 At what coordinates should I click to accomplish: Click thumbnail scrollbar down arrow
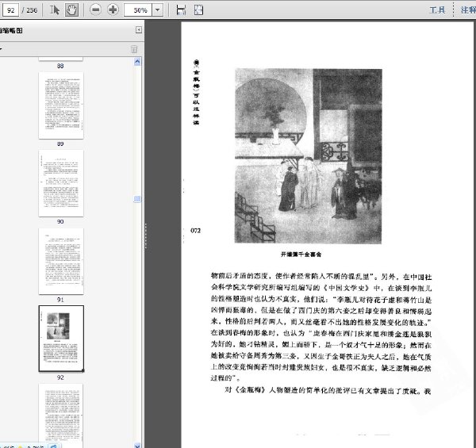[x=137, y=445]
